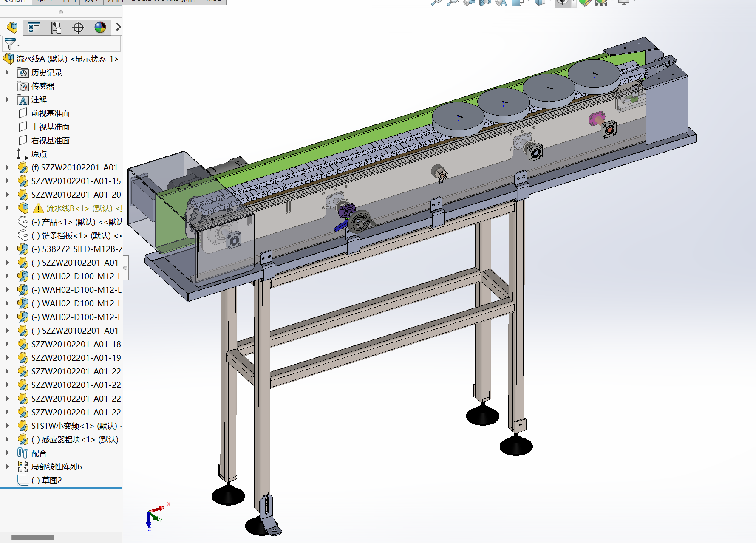Image resolution: width=756 pixels, height=543 pixels.
Task: Click the blue rollback bar below 草图2
Action: pyautogui.click(x=61, y=488)
